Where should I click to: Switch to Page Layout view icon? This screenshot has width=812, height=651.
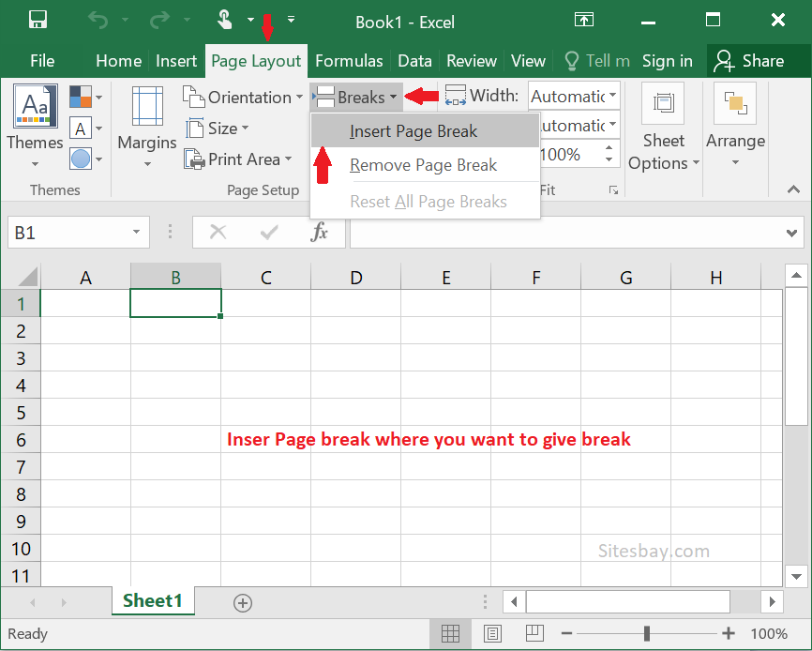pos(492,633)
